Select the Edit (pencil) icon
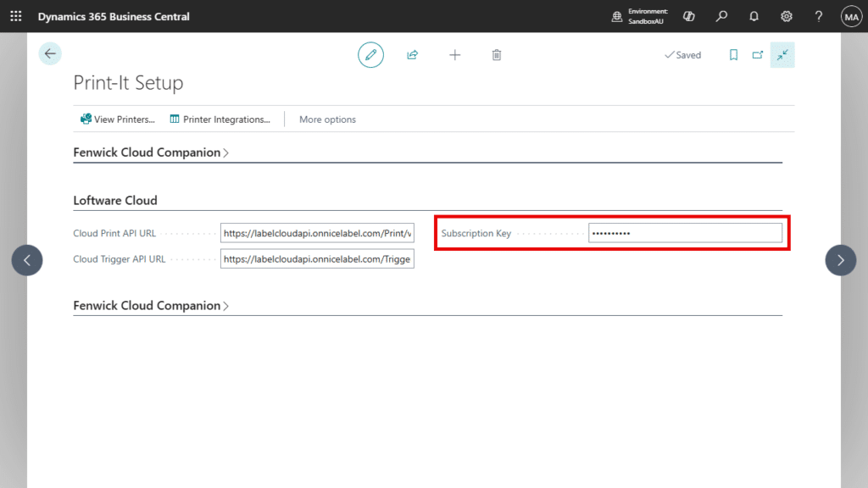The height and width of the screenshot is (488, 868). (370, 54)
